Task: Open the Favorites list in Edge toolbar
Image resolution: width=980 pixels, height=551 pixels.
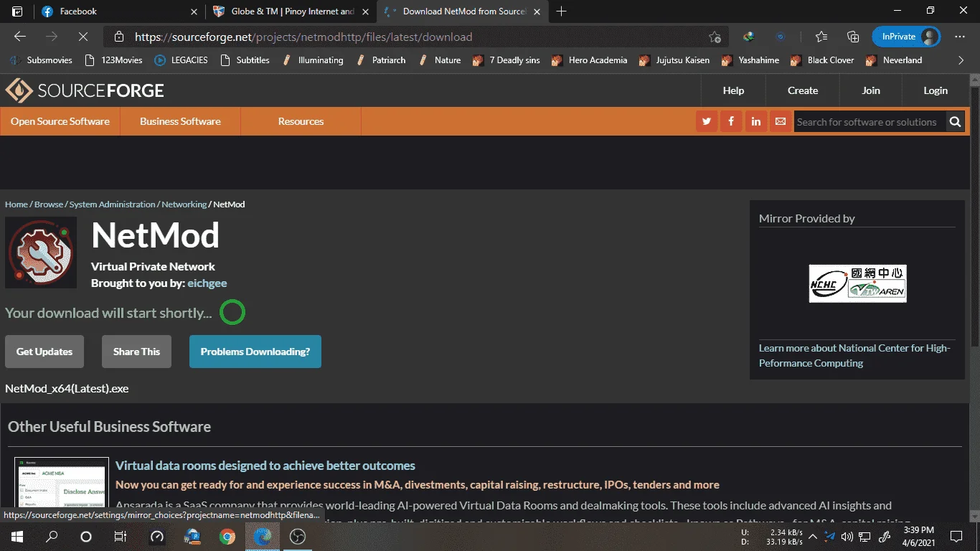Action: pyautogui.click(x=821, y=37)
